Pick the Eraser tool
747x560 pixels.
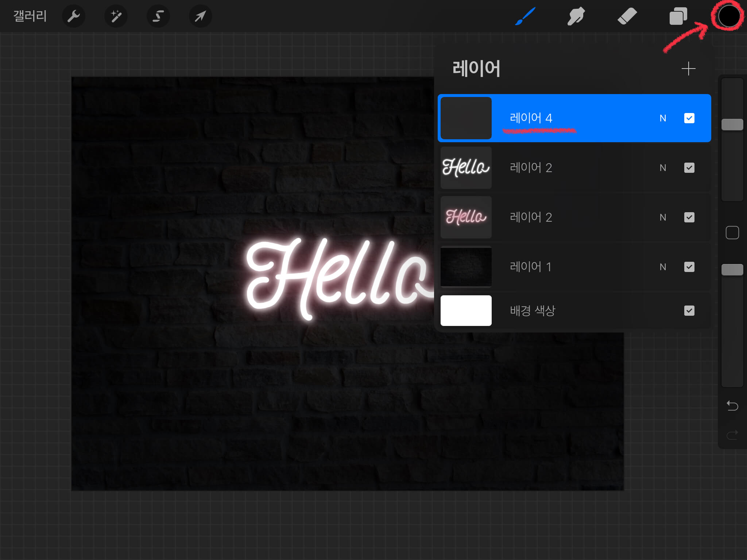click(x=627, y=16)
